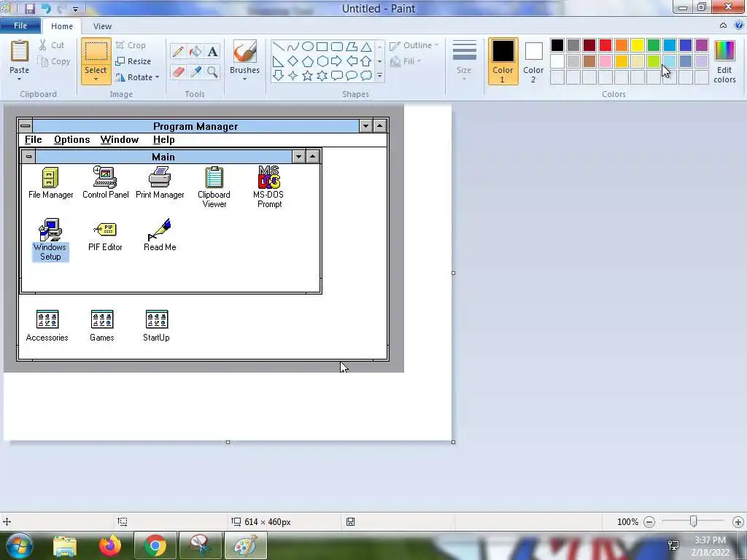Click zoom out minus button
The width and height of the screenshot is (747, 560).
[649, 522]
